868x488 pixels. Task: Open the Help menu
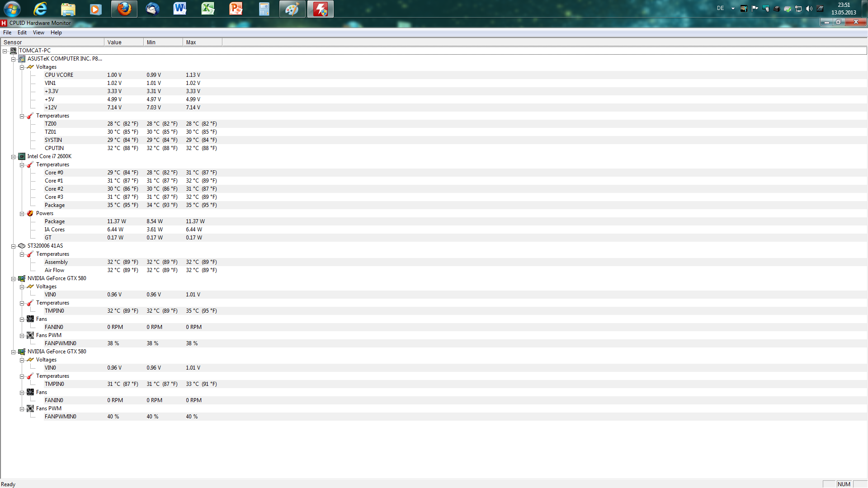[56, 33]
